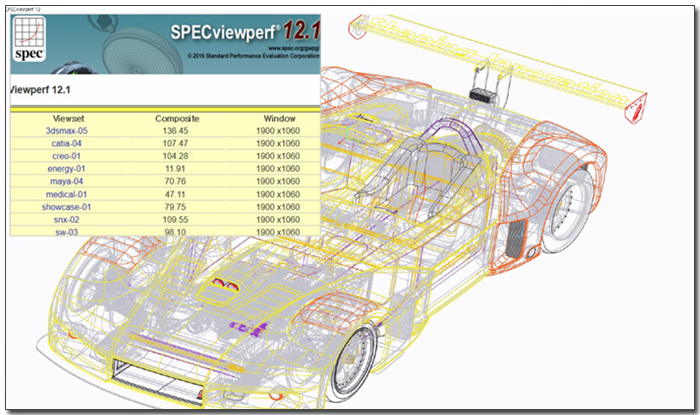Click the composite score 70.76

click(x=175, y=181)
